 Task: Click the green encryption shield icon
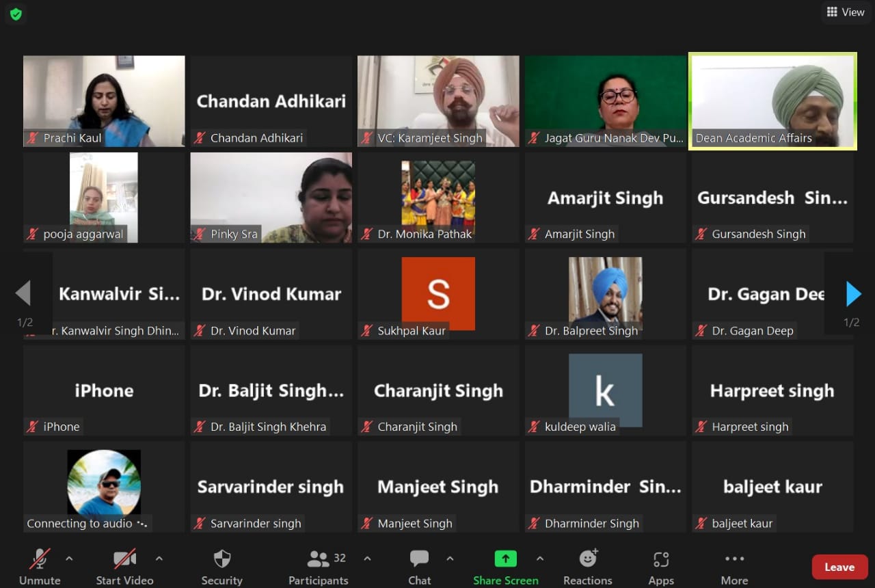pos(16,14)
